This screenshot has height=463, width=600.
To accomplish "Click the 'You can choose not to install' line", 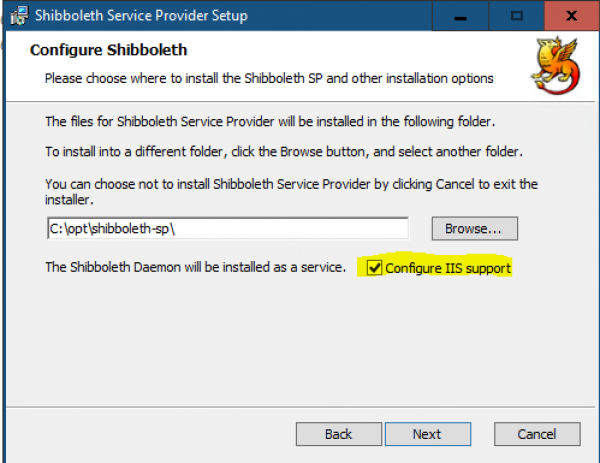I will pyautogui.click(x=292, y=184).
